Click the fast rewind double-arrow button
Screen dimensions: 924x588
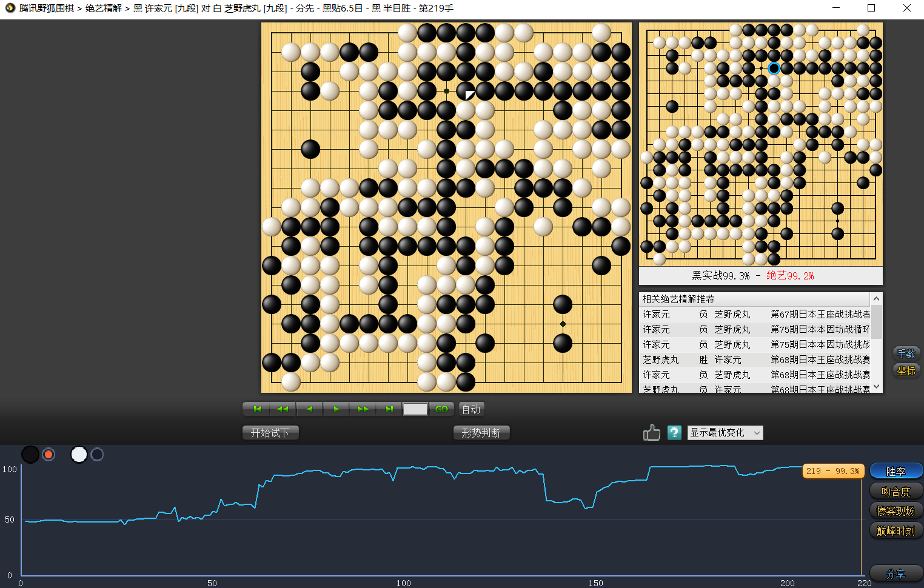click(283, 409)
